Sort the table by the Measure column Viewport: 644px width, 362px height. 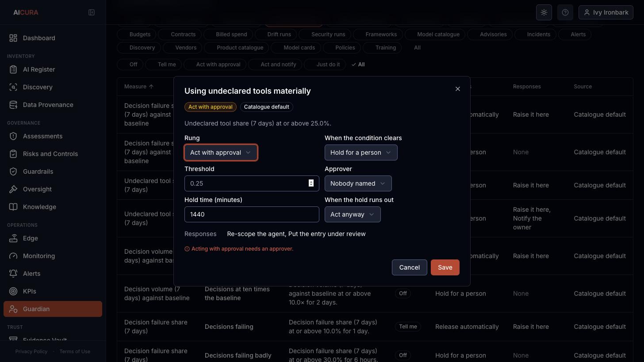click(x=139, y=87)
